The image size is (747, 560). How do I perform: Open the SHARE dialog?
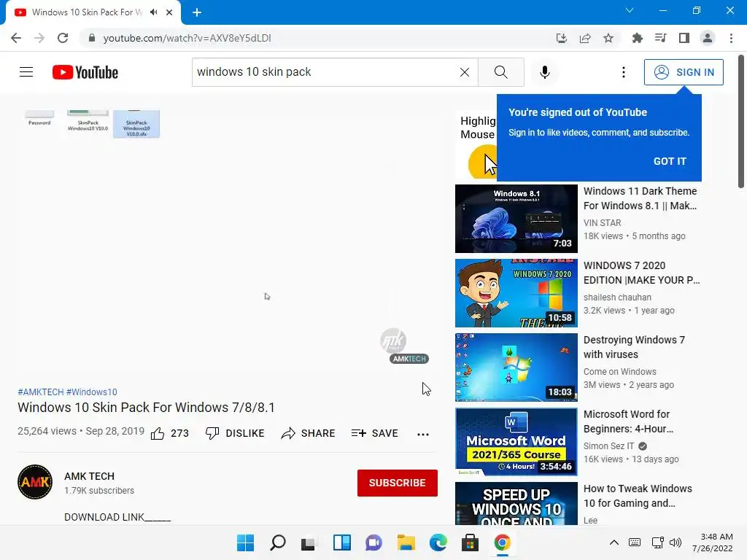(309, 433)
